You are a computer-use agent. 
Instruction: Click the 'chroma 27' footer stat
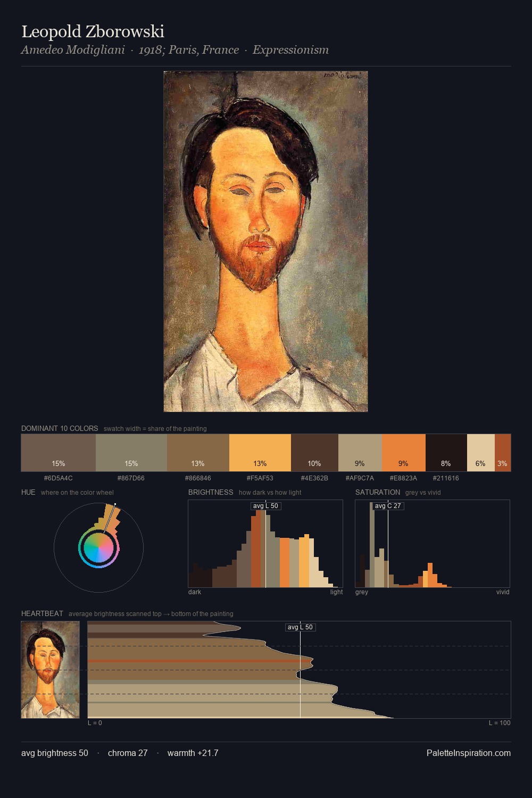[x=128, y=753]
